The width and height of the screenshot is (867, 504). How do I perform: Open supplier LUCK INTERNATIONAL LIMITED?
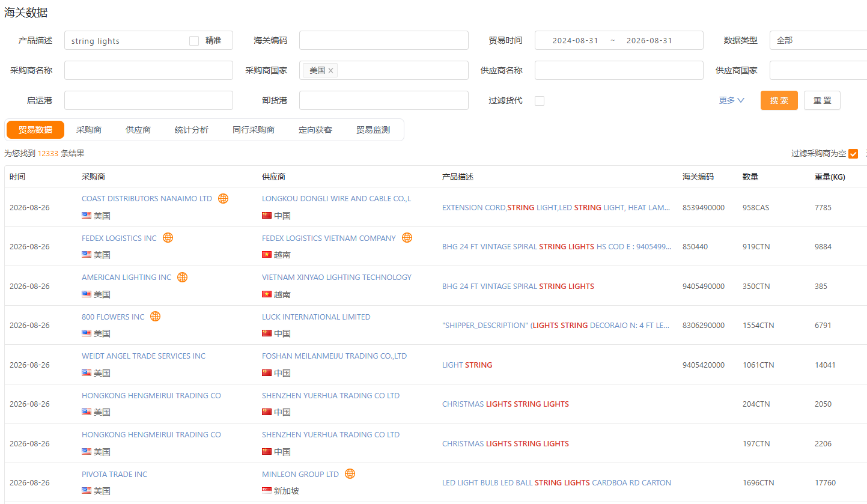316,317
